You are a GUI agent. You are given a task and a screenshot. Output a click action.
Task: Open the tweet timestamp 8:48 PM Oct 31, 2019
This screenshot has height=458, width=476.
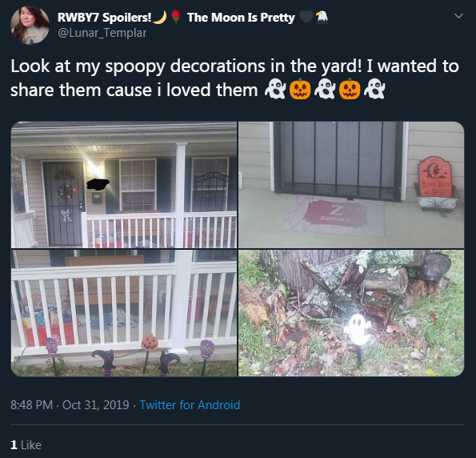[x=70, y=405]
